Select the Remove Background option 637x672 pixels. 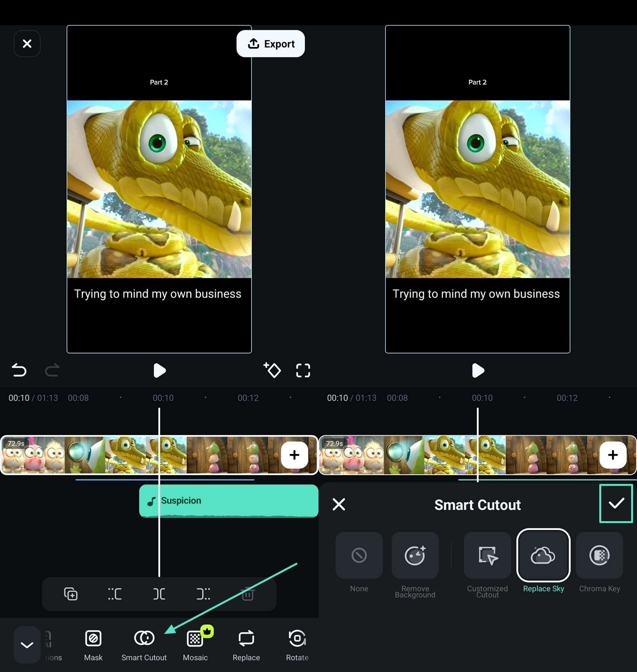pos(415,565)
